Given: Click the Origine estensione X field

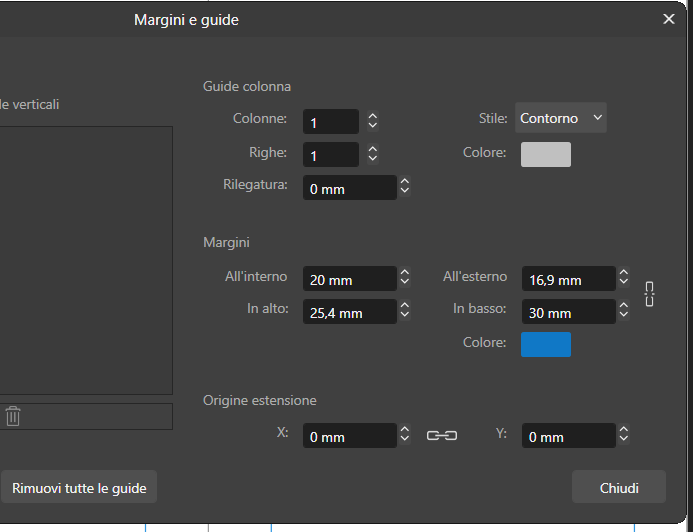Looking at the screenshot, I should (350, 436).
